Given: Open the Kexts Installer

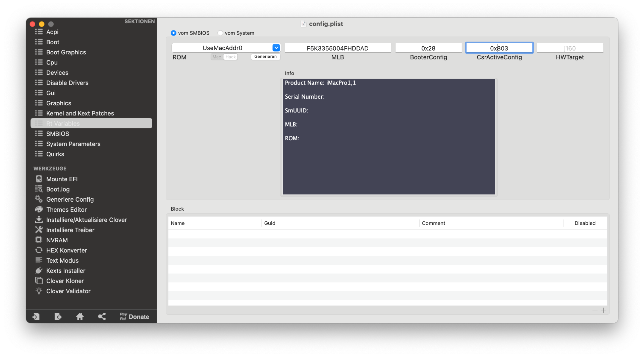Looking at the screenshot, I should [66, 271].
